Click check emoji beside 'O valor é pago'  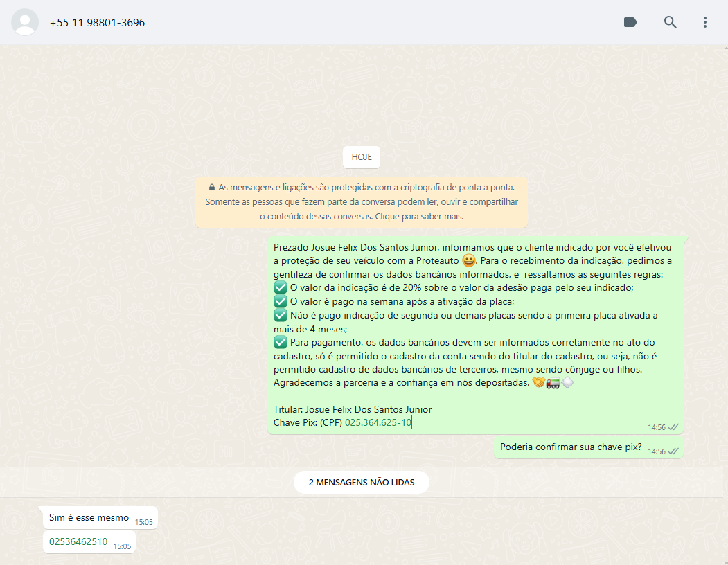tap(281, 301)
